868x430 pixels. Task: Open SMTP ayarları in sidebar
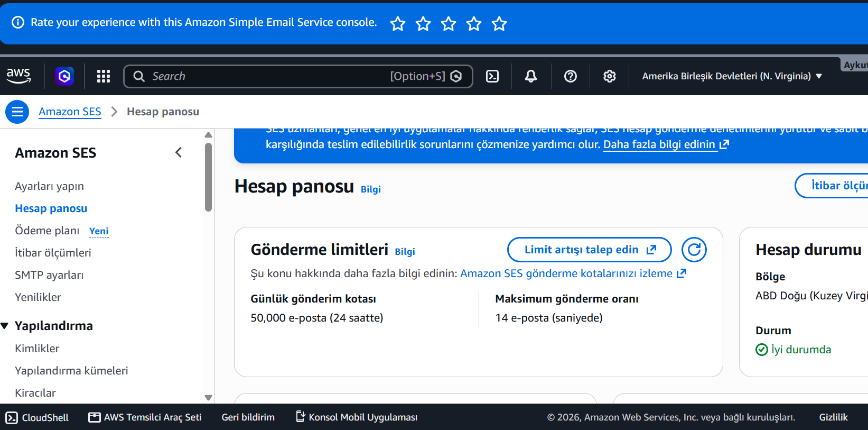[49, 275]
